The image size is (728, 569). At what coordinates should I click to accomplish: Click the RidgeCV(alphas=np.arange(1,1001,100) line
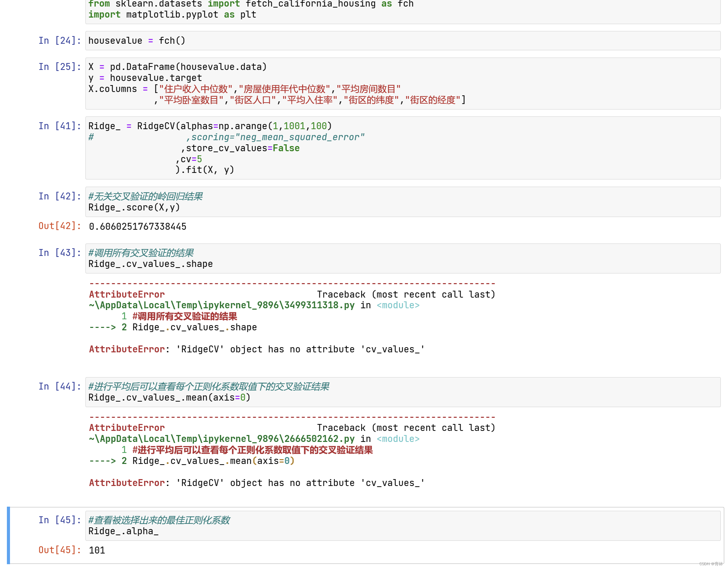click(x=210, y=126)
